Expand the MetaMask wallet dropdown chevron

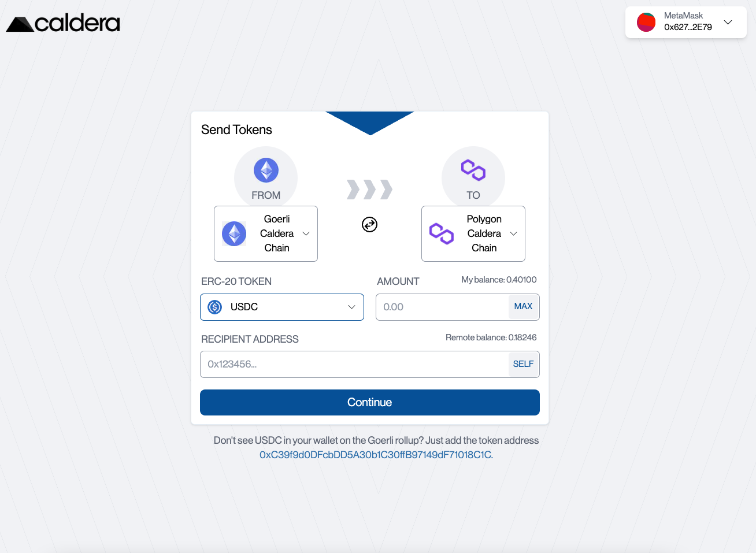tap(728, 22)
